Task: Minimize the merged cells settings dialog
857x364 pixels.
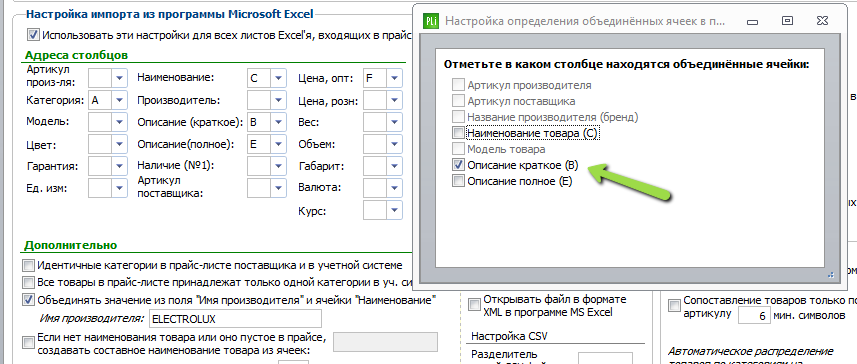Action: click(x=753, y=21)
